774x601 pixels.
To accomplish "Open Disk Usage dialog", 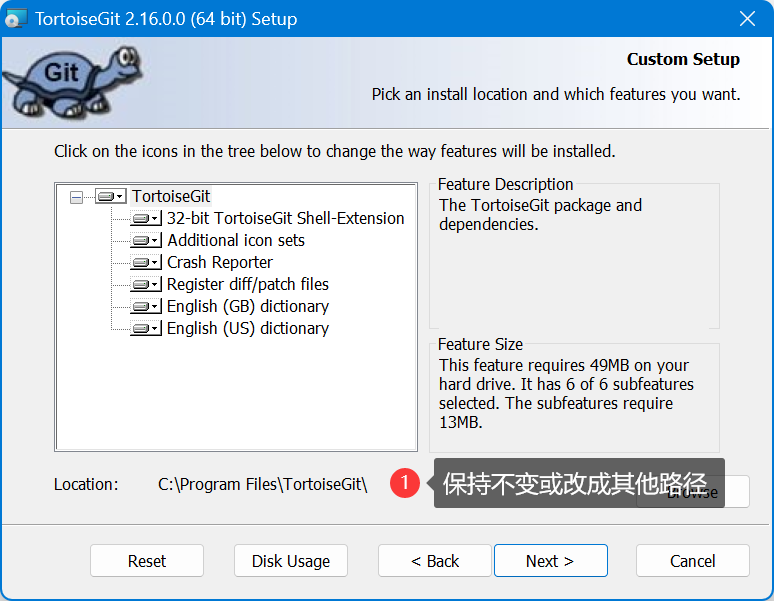I will [x=290, y=561].
